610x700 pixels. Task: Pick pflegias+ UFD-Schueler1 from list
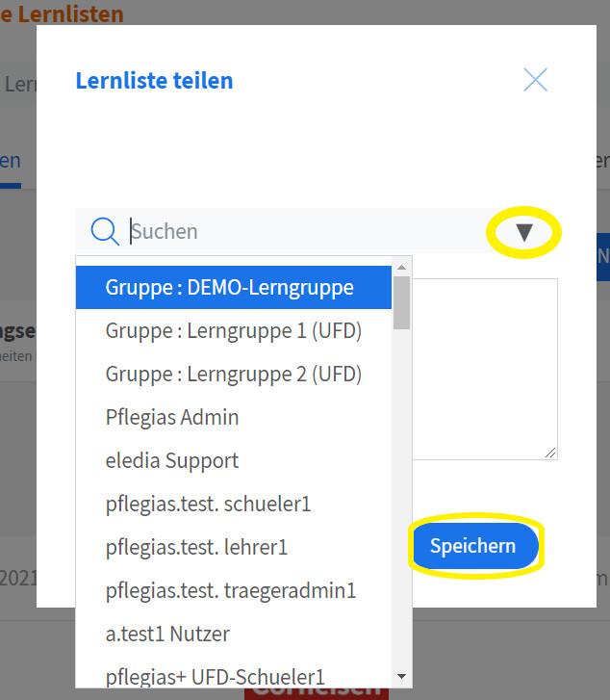pos(215,675)
